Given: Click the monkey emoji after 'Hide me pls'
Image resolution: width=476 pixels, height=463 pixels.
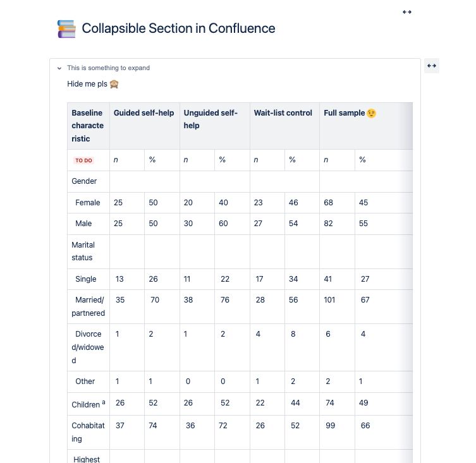Looking at the screenshot, I should pyautogui.click(x=114, y=84).
